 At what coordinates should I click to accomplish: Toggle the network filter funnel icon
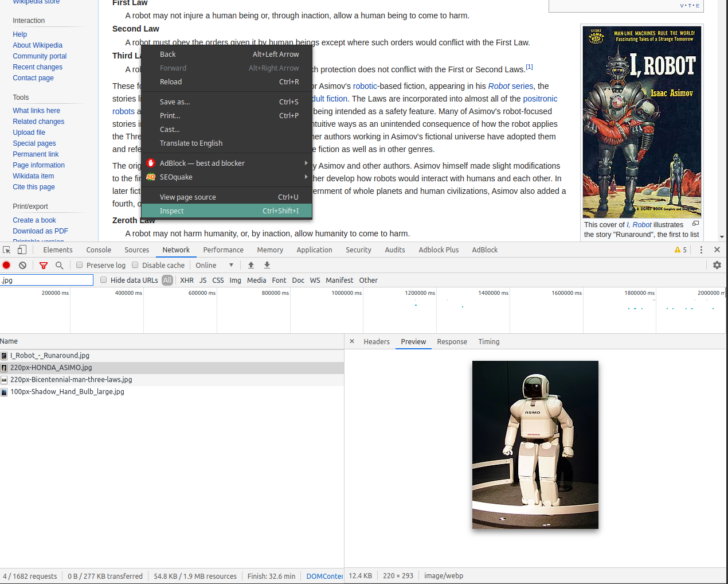coord(44,265)
